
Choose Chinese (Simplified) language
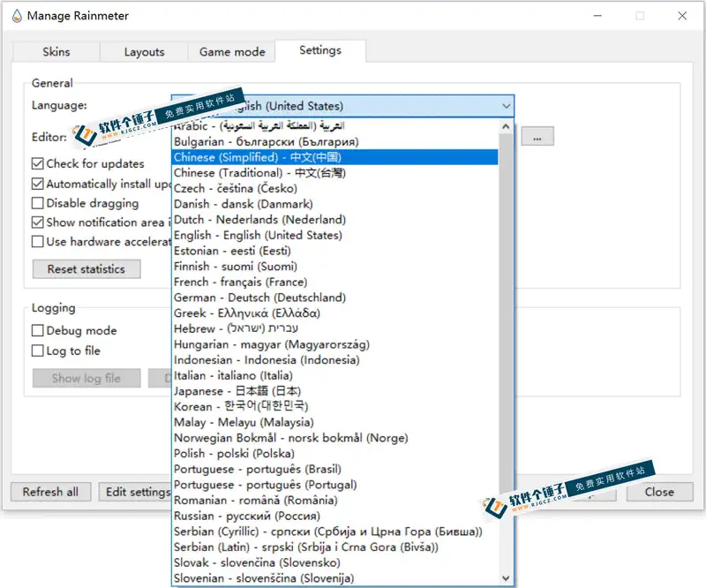click(x=335, y=157)
